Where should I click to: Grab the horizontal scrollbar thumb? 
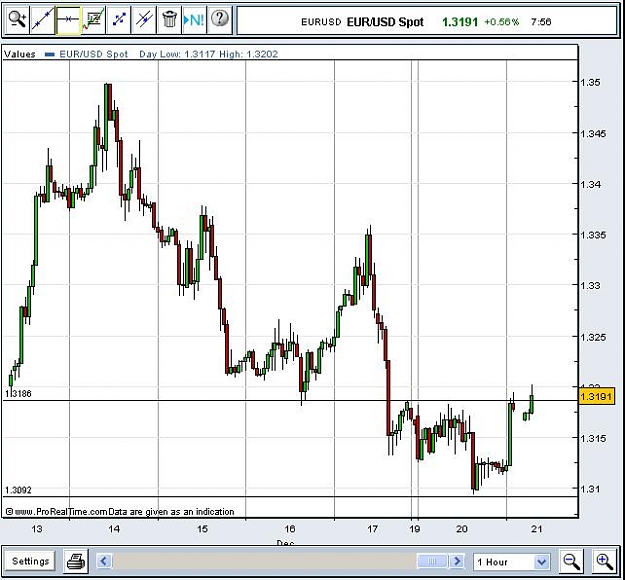[x=432, y=562]
